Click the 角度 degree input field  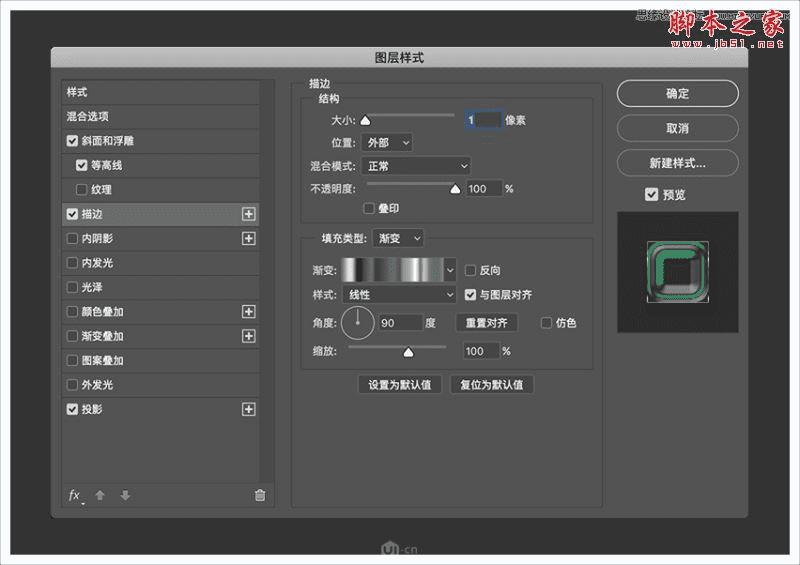(401, 323)
